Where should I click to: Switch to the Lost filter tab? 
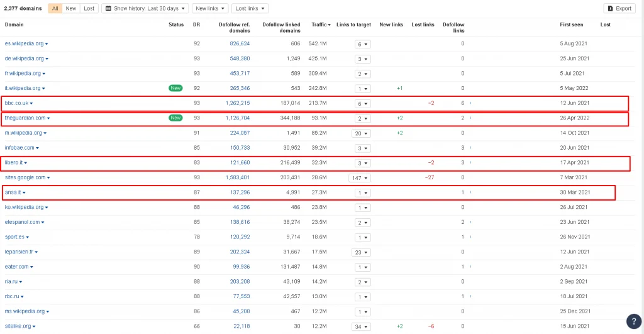pos(89,8)
